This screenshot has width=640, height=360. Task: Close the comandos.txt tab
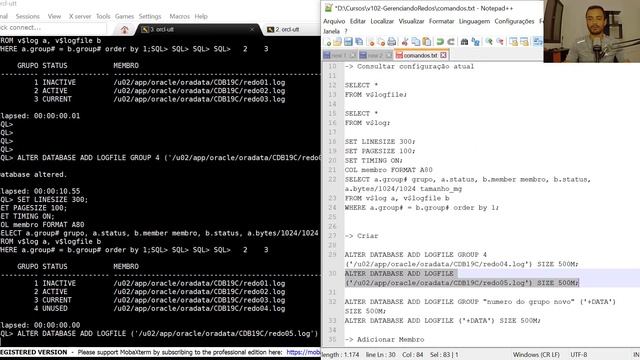click(x=443, y=55)
